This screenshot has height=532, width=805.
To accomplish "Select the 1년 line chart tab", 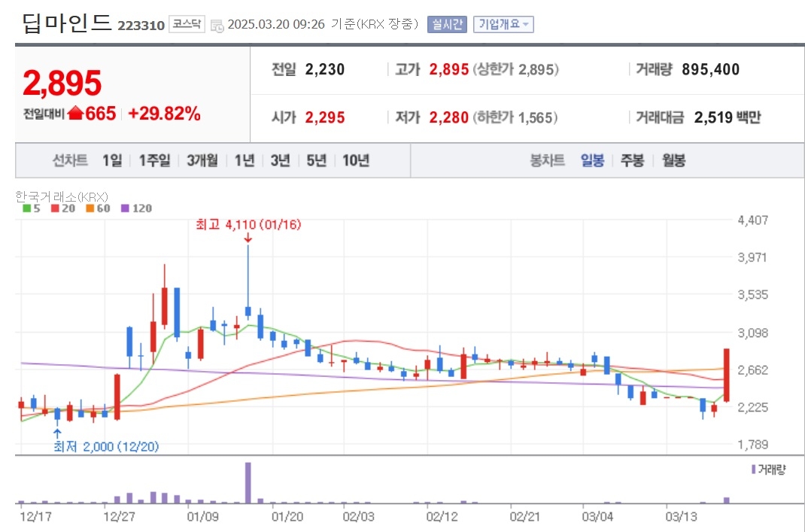I will tap(245, 161).
